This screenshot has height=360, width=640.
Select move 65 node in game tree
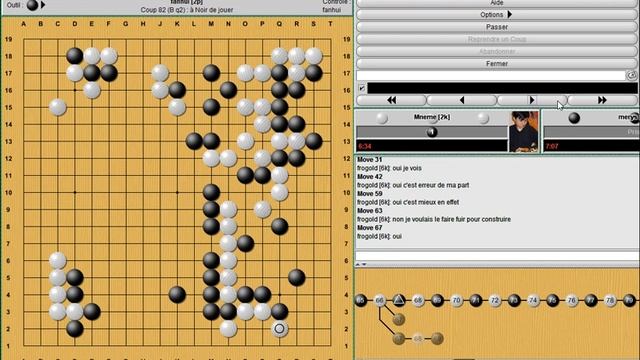[x=360, y=300]
